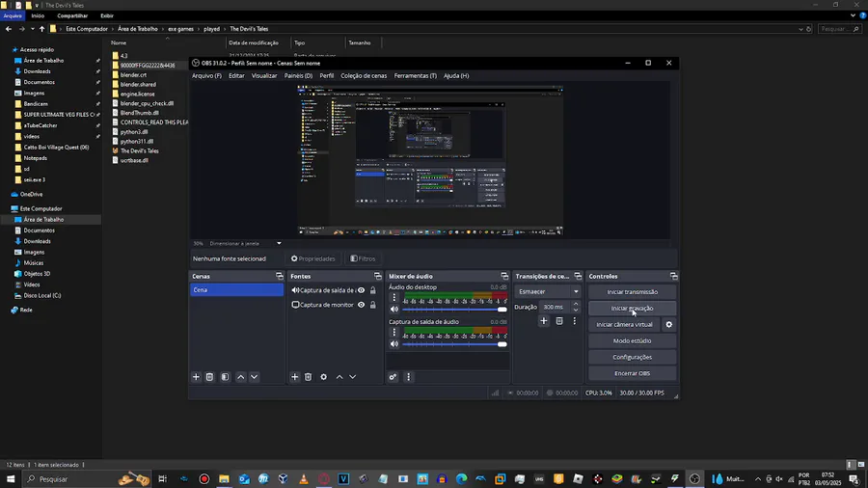Go back in File Explorer navigation
Screen dimensions: 868x488
tap(9, 29)
